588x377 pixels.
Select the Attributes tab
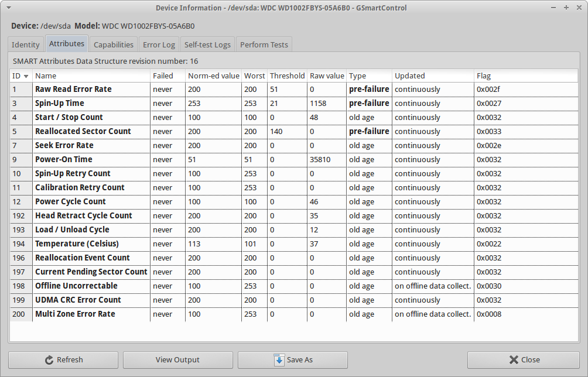click(67, 43)
